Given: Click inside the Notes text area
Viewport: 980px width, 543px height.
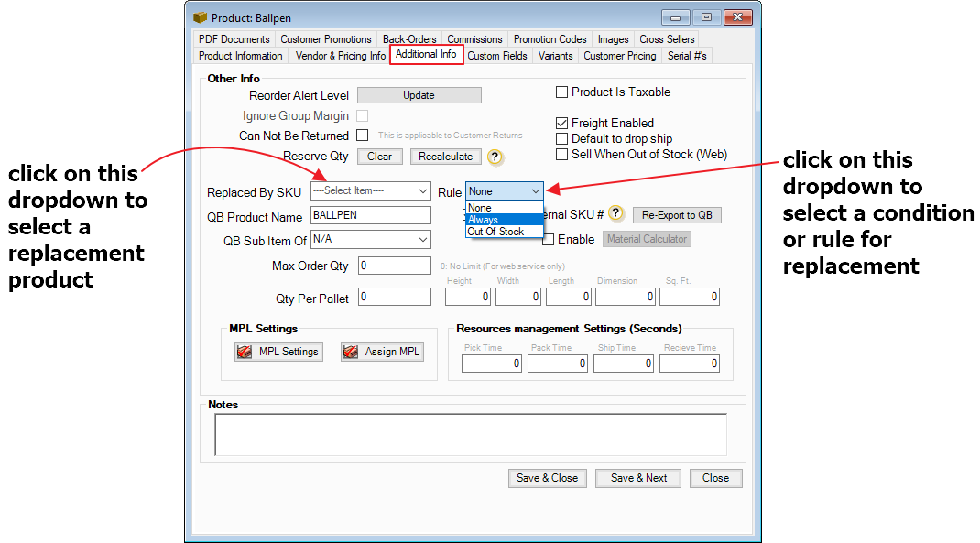Looking at the screenshot, I should click(470, 434).
